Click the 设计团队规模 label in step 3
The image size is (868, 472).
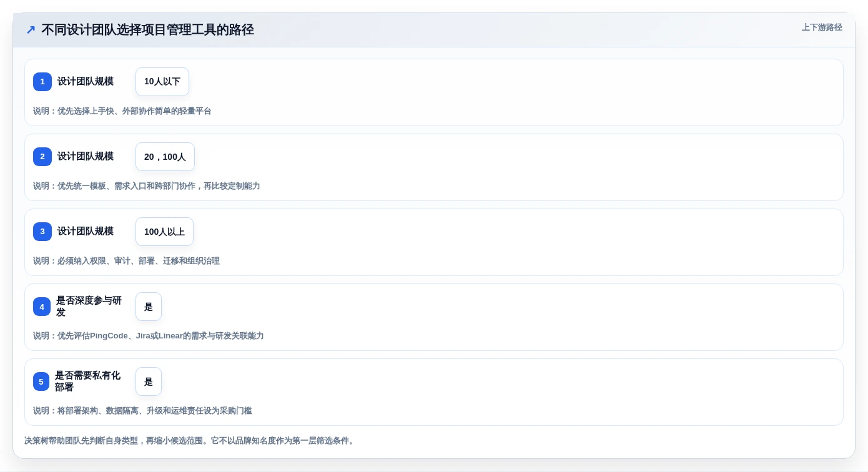pos(86,232)
